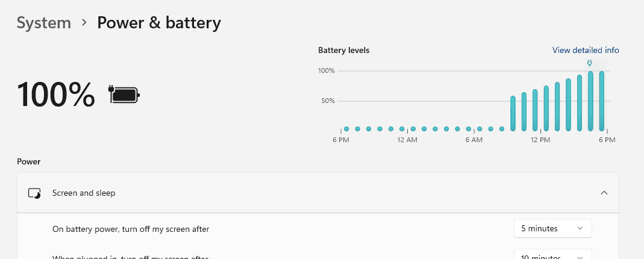Click the leftmost dot in the battery chart
Screen dimensions: 644x259
pyautogui.click(x=346, y=129)
